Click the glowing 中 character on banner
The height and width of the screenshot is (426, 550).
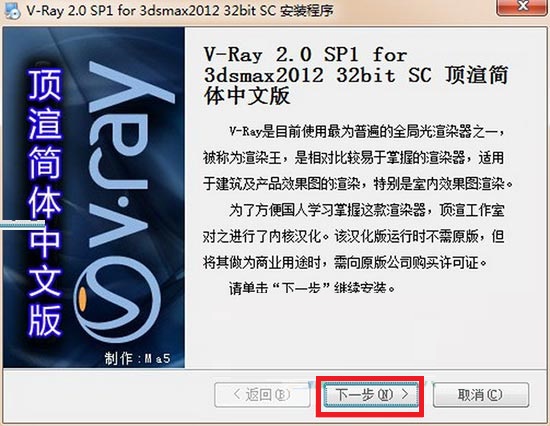(x=45, y=241)
